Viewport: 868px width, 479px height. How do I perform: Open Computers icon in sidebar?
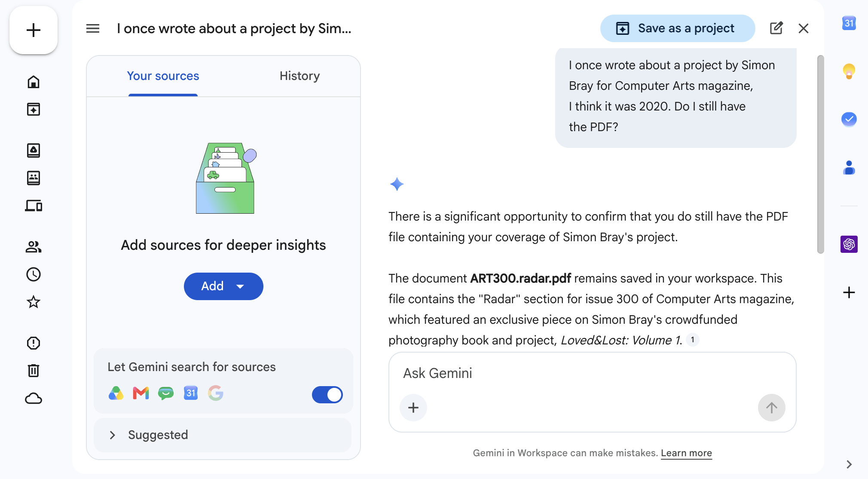click(x=34, y=206)
